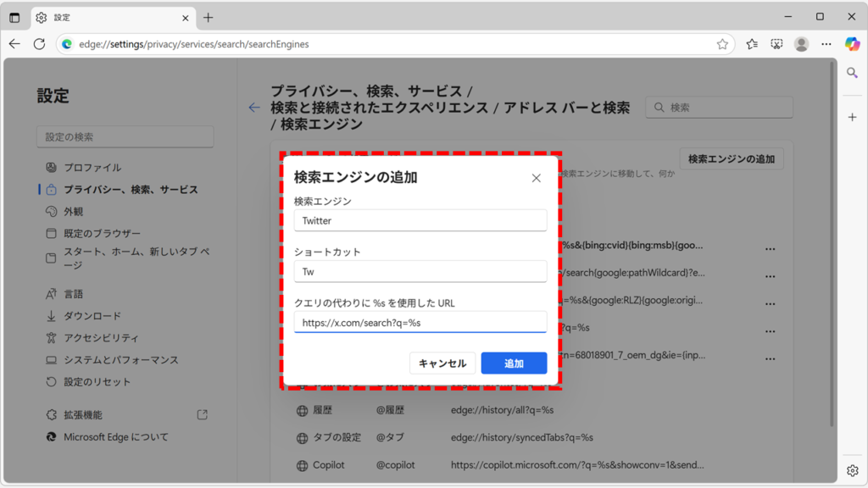Click the URL field with x.com search
Image resolution: width=868 pixels, height=488 pixels.
[420, 322]
